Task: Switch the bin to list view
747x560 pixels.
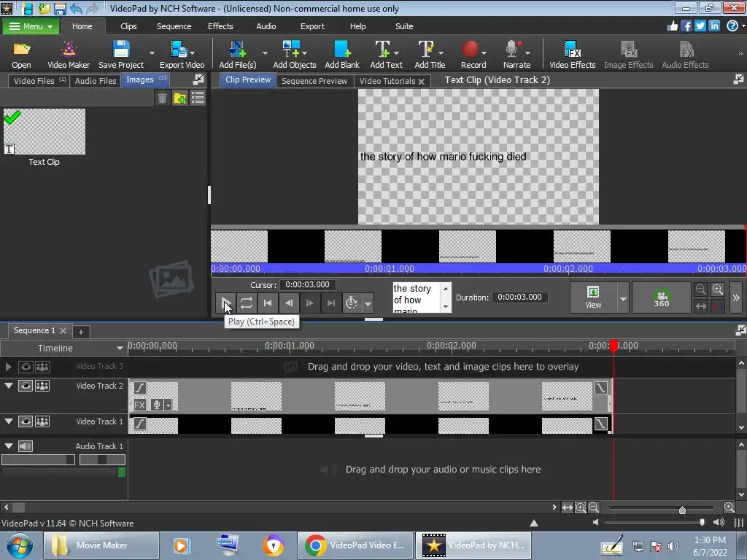Action: point(197,98)
